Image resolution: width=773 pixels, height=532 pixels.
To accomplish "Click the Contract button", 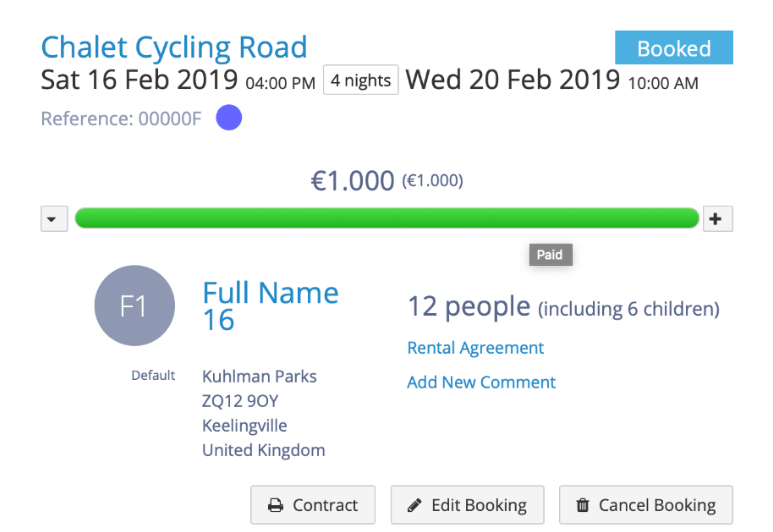I will 312,505.
